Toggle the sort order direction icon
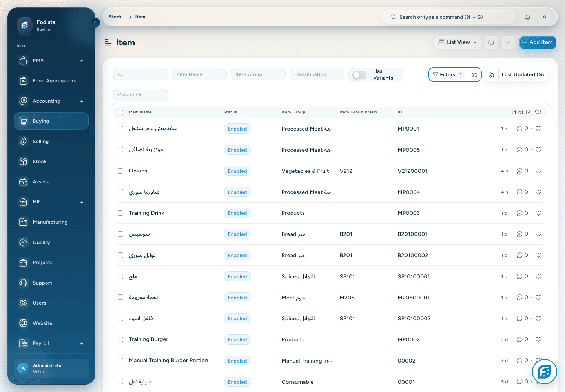The image size is (565, 392). point(492,74)
